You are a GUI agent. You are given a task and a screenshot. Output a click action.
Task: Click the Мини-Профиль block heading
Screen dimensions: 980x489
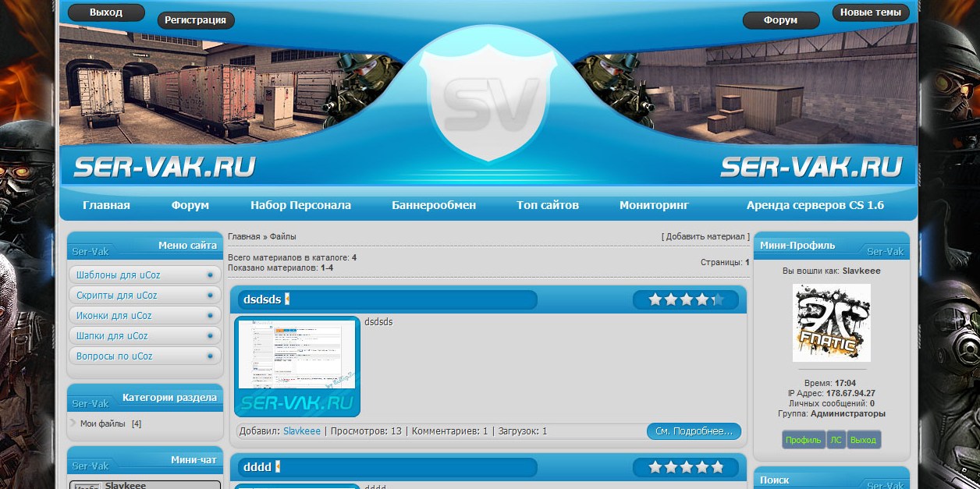tap(797, 245)
